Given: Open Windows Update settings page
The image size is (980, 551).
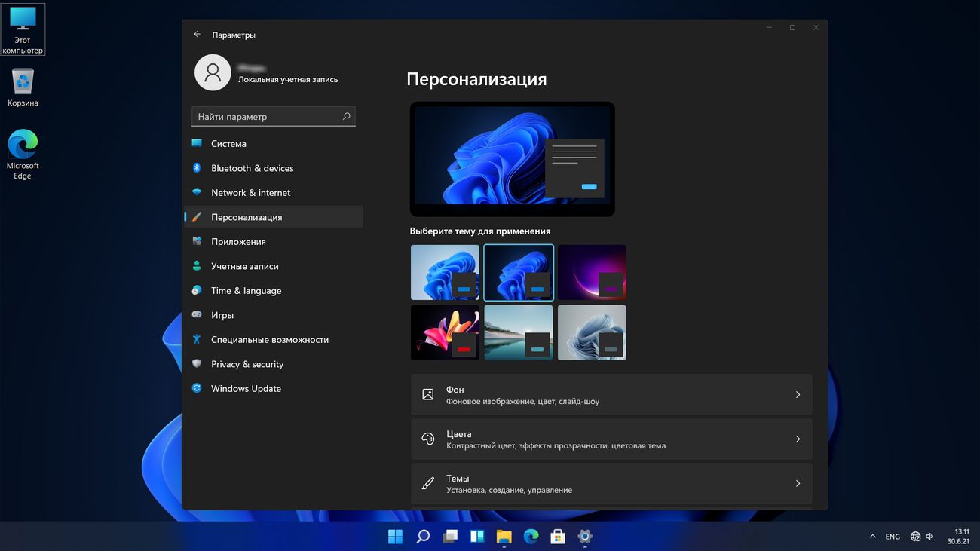Looking at the screenshot, I should (246, 389).
